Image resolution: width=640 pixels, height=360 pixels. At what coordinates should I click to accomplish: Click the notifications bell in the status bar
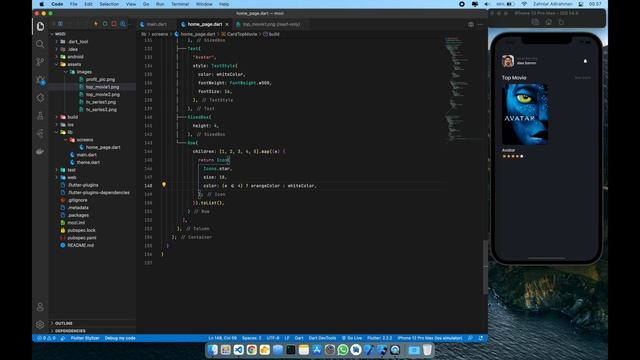pyautogui.click(x=481, y=338)
